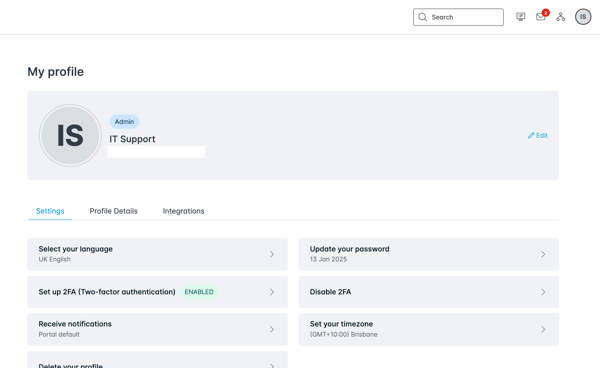Click the search magnifier icon
Screen dimensions: 600x368
pos(422,17)
